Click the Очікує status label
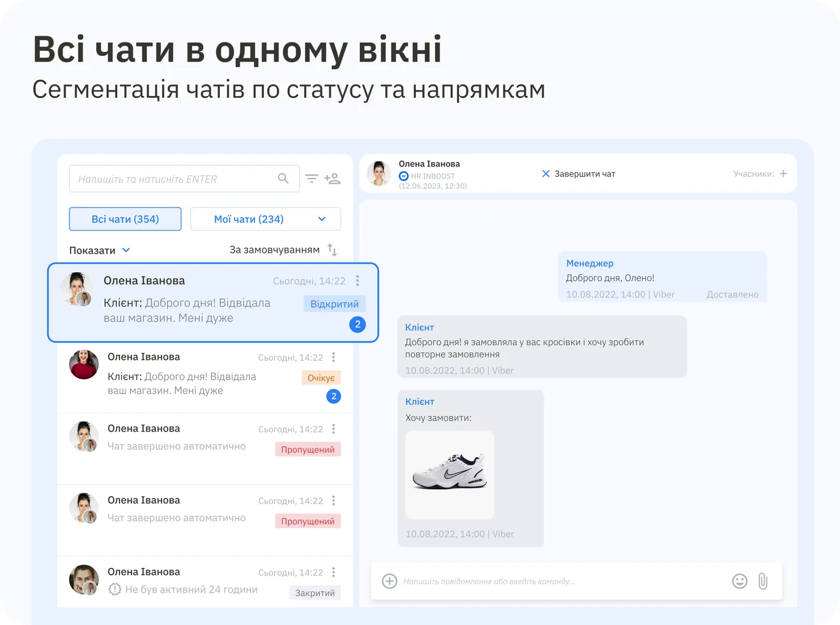Screen dimensions: 840x625 321,378
